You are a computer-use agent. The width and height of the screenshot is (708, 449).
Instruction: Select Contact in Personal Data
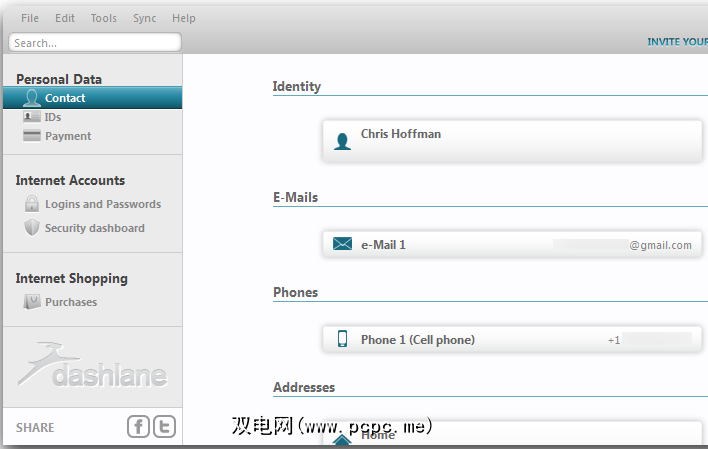click(x=93, y=98)
